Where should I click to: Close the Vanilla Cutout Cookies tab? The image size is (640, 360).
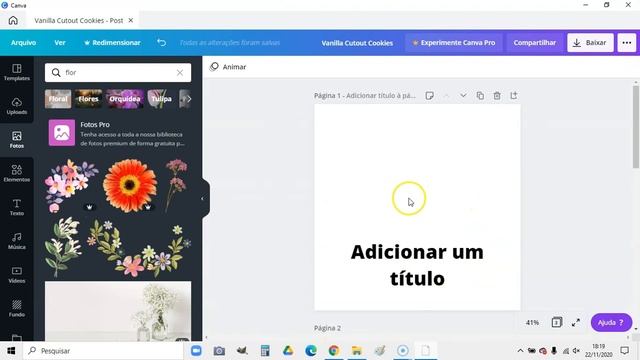click(x=131, y=20)
